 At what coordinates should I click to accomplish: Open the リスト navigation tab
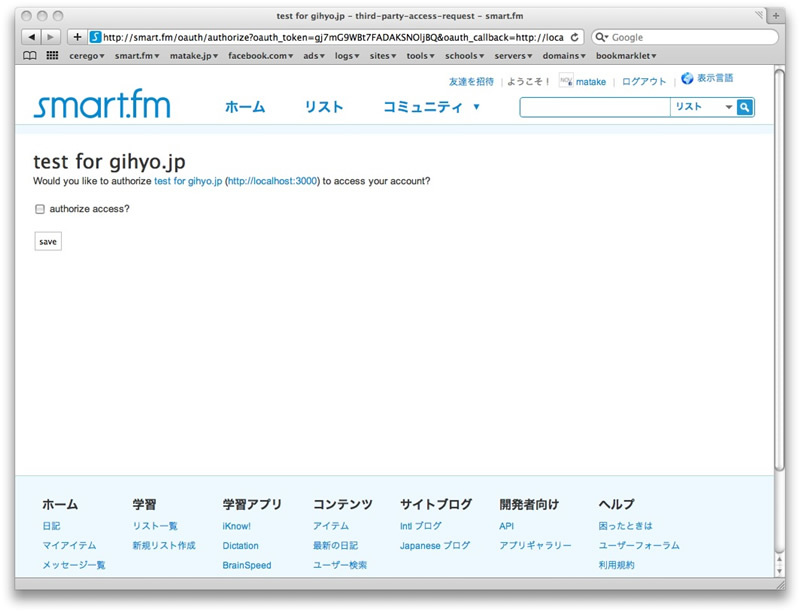point(324,107)
